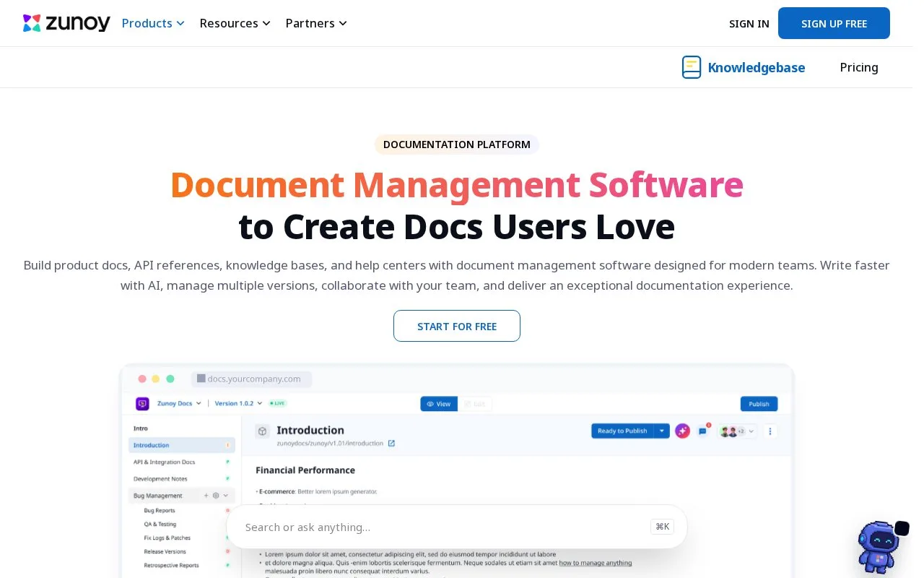Click the purple Zunoy Docs app icon
Image resolution: width=924 pixels, height=578 pixels.
142,404
